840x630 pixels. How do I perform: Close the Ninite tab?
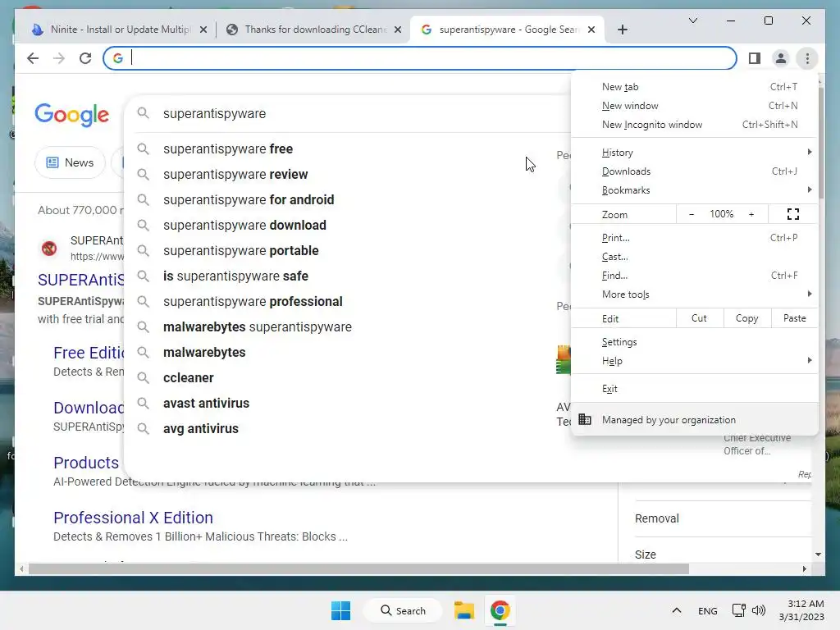[x=203, y=30]
